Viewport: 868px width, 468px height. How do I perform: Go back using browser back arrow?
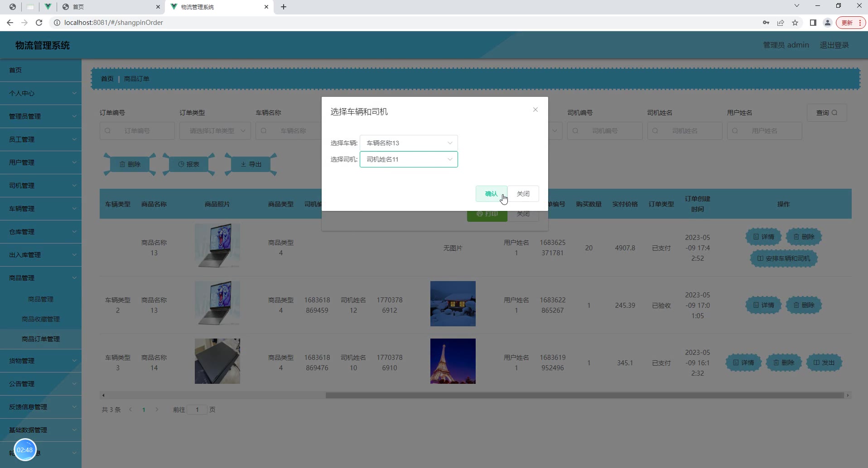pyautogui.click(x=10, y=23)
